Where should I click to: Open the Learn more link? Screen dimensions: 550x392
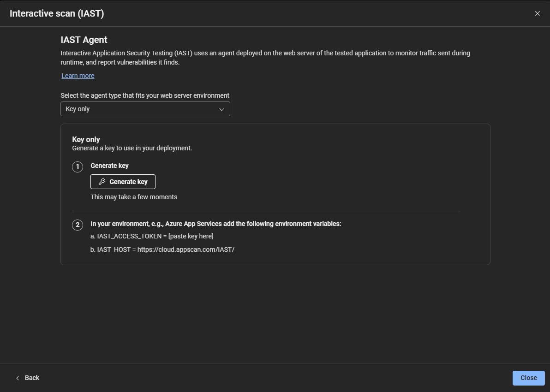coord(78,76)
